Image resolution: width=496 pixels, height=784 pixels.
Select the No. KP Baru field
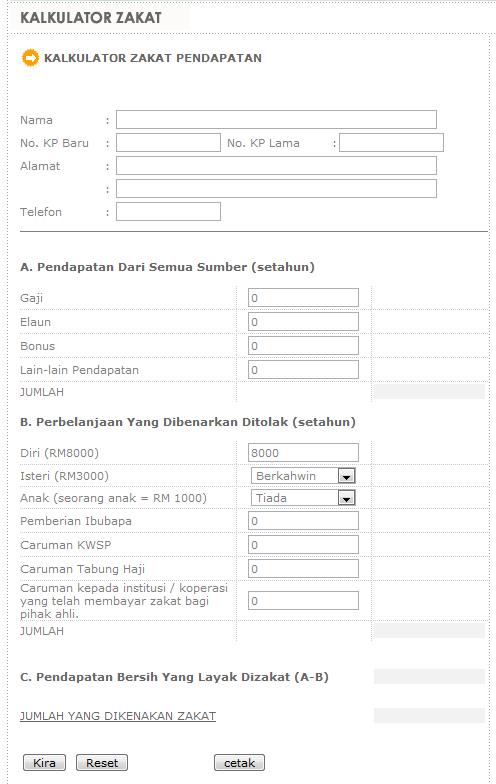[x=168, y=142]
